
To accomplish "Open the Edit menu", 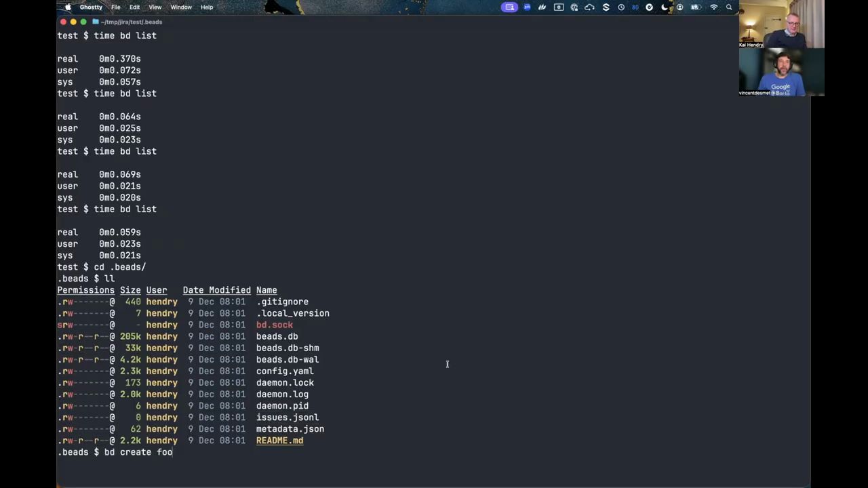I will (x=135, y=7).
